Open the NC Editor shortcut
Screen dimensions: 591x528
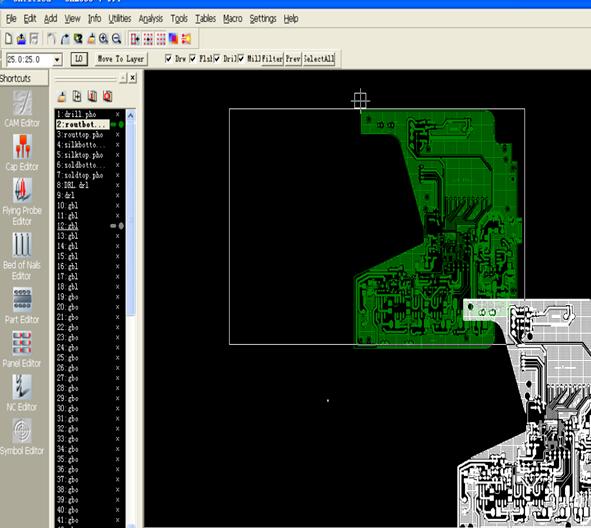[x=22, y=393]
